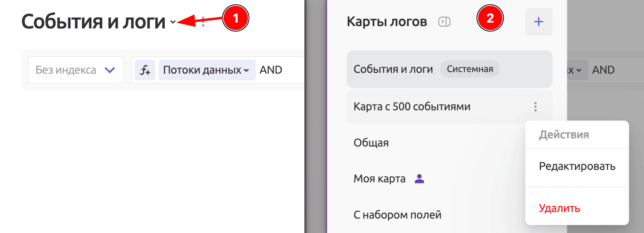Expand the "Потоки данных" filter dropdown

point(206,70)
